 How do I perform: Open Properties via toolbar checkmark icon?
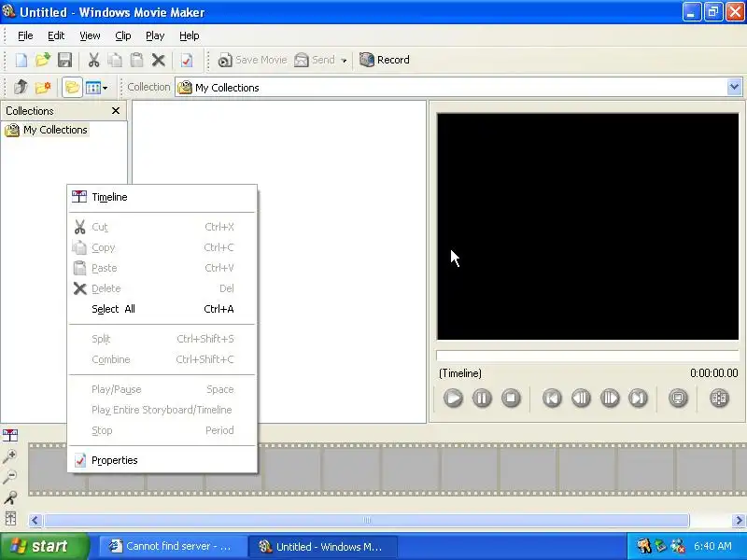(x=187, y=60)
